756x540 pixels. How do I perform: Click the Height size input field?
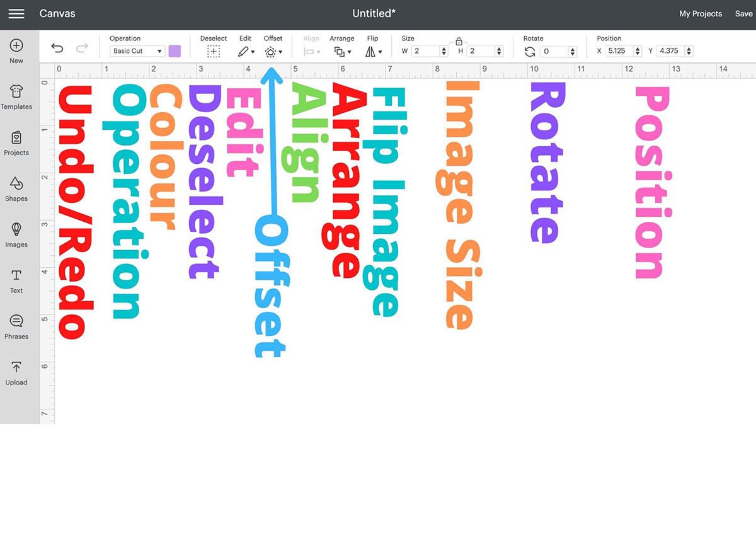(481, 51)
